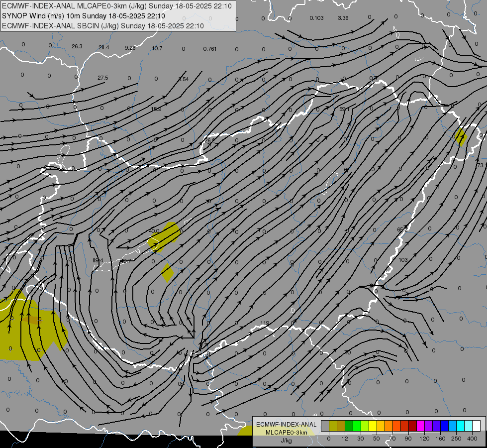The image size is (487, 448).
Task: Click the 10.7 value on the map
Action: 157,48
